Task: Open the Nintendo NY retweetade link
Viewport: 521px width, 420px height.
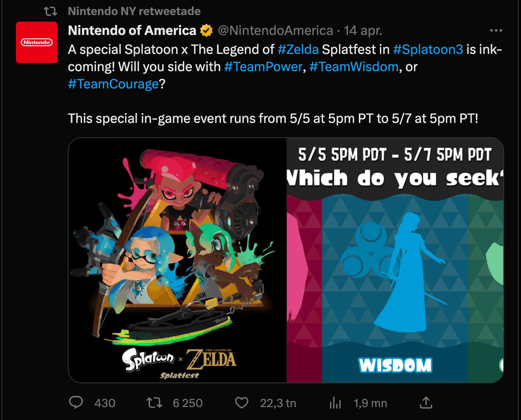Action: click(134, 11)
